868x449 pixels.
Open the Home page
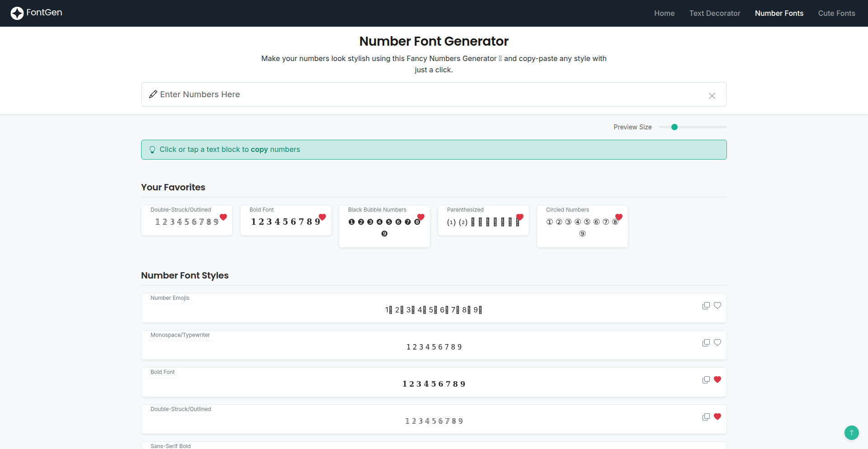tap(664, 14)
